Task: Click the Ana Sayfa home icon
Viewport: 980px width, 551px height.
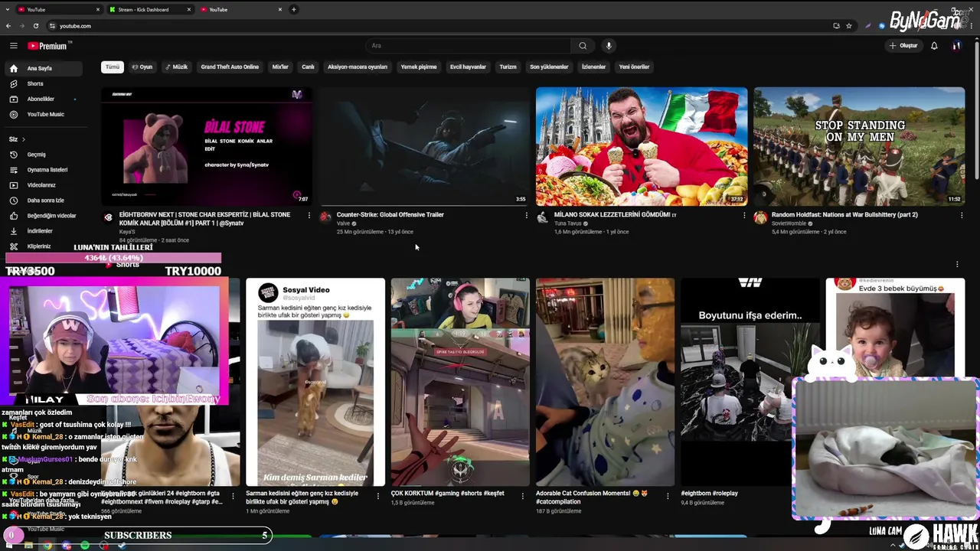Action: pos(13,68)
